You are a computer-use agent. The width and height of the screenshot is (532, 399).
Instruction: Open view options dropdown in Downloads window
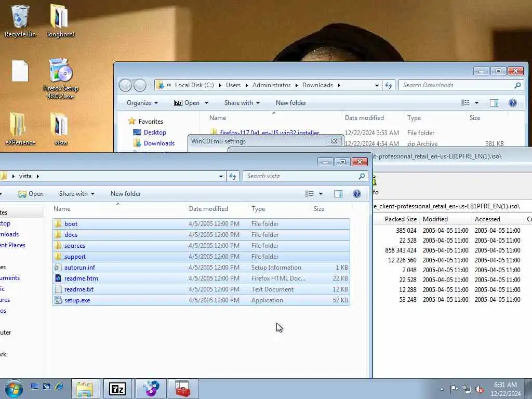[x=477, y=103]
